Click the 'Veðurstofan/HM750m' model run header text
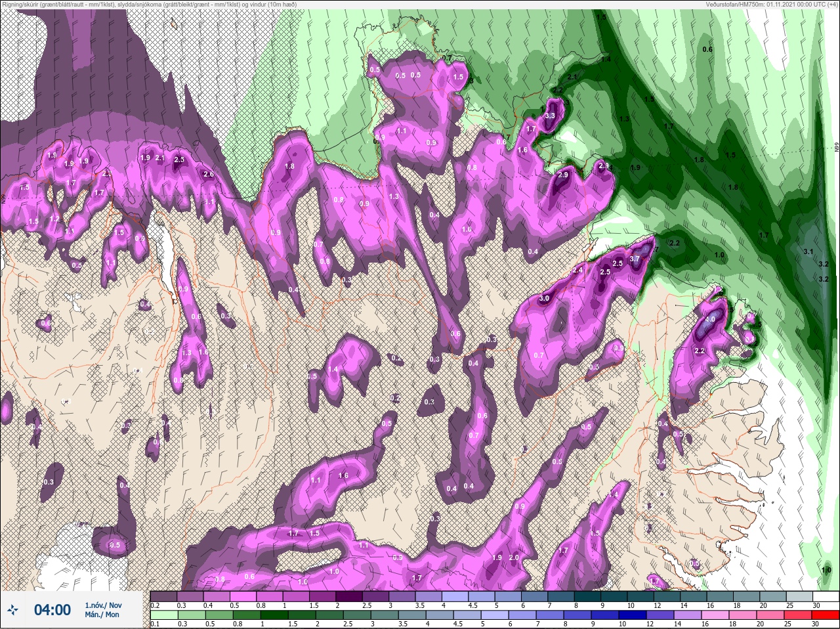 tap(772, 4)
